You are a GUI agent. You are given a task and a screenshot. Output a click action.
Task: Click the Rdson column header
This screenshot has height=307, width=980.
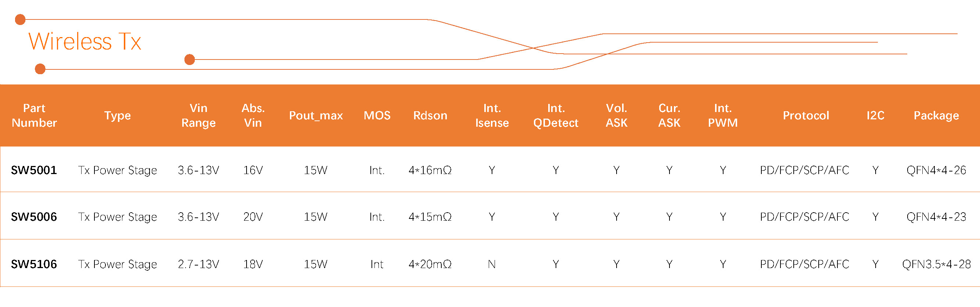430,115
